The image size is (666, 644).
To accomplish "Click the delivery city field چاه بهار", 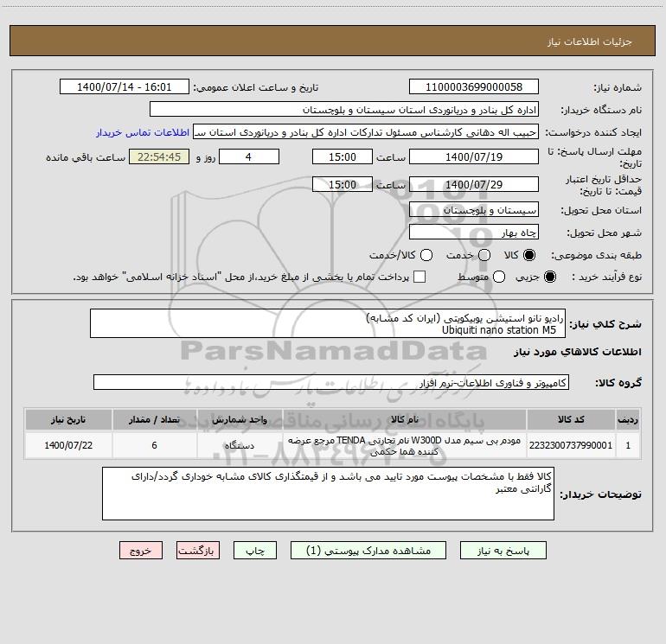I will click(x=474, y=233).
